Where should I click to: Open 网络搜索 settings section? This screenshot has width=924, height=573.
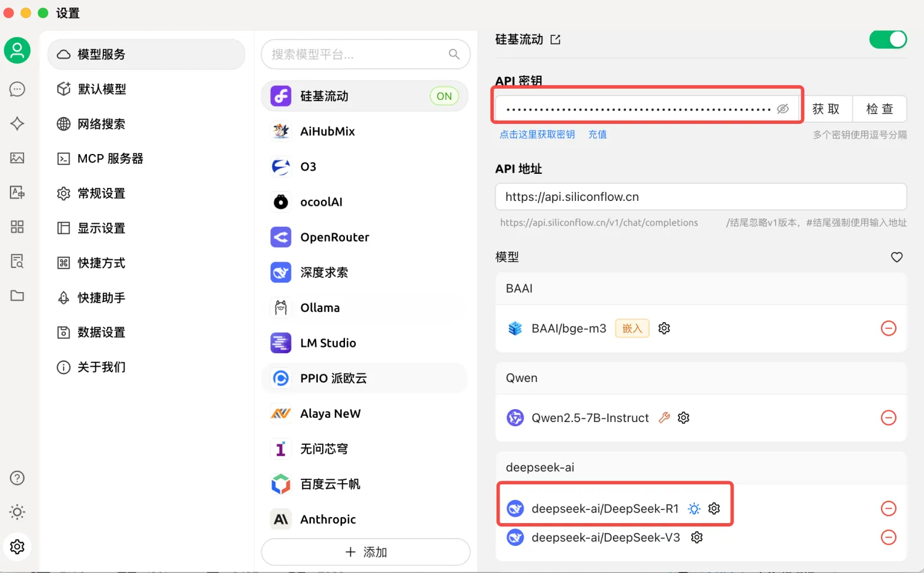pos(146,124)
